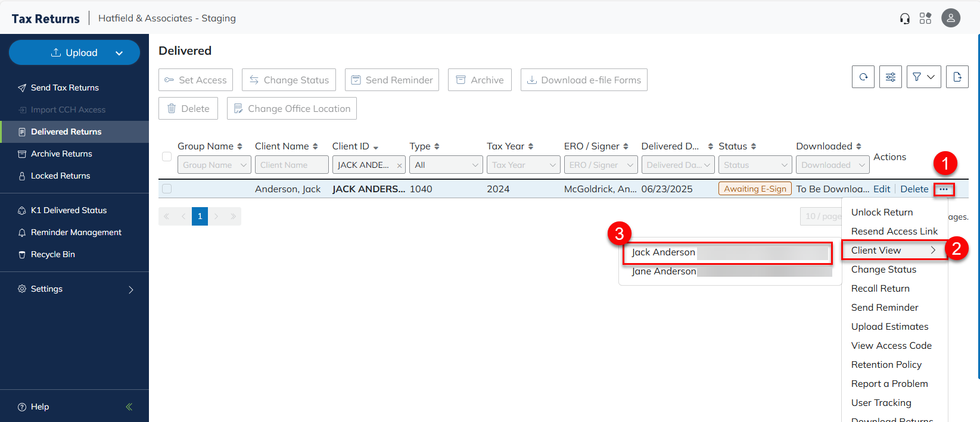Screen dimensions: 980x422
Task: Open the column settings sliders icon
Action: pos(890,77)
